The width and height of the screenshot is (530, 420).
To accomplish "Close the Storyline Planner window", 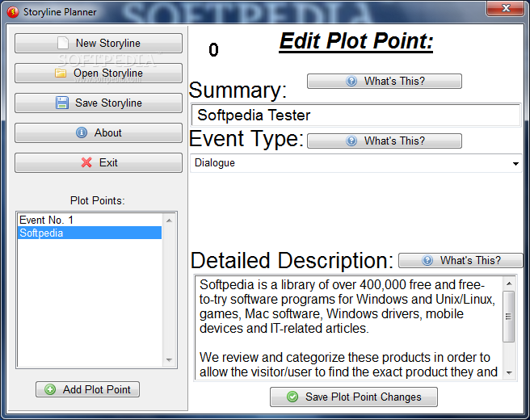I will [505, 8].
